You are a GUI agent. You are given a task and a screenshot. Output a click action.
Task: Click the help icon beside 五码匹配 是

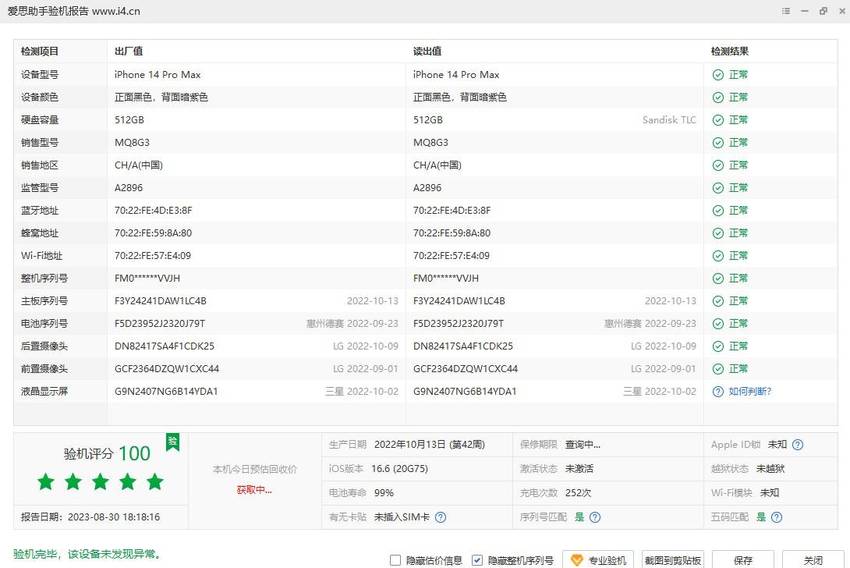[x=776, y=518]
